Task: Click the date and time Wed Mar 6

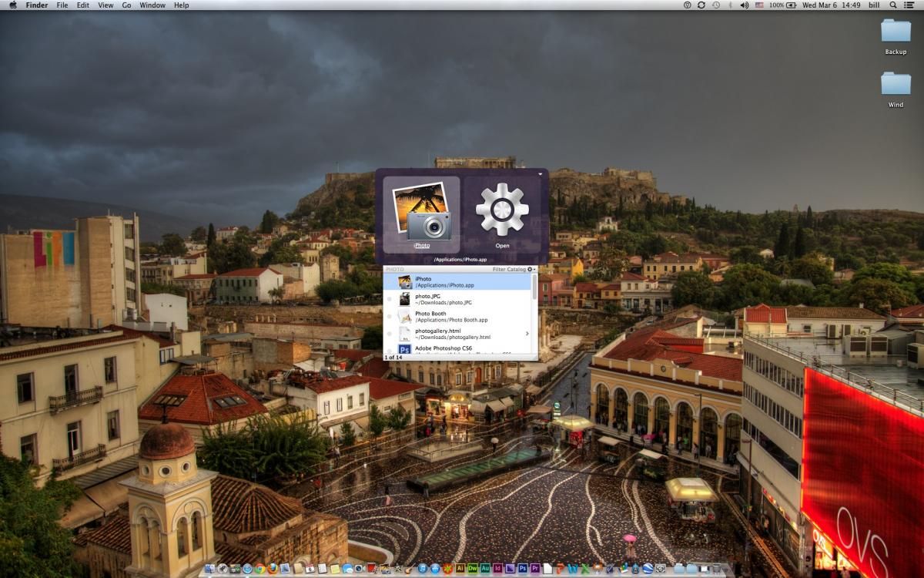Action: click(x=831, y=5)
